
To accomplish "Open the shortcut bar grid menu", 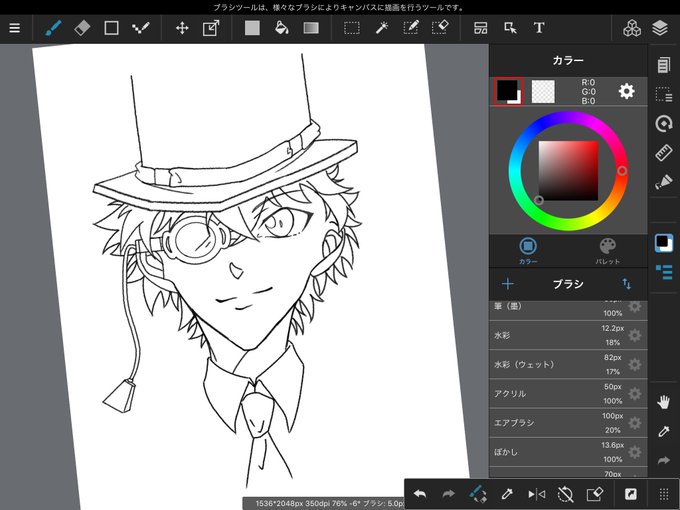I will pos(664,494).
